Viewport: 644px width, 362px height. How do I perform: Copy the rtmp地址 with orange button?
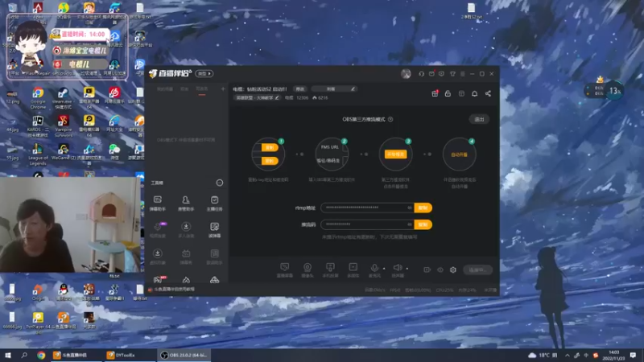[x=423, y=208]
